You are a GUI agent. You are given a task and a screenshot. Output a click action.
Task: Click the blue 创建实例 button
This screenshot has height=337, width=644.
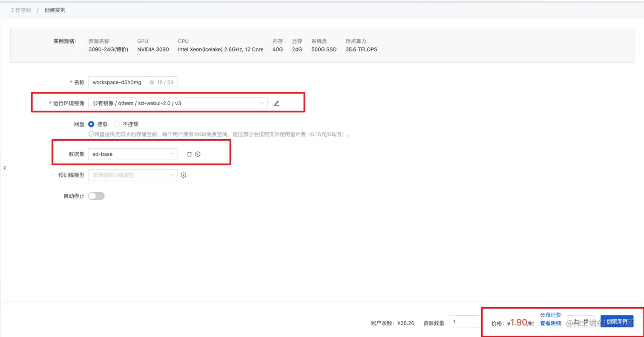pos(617,322)
